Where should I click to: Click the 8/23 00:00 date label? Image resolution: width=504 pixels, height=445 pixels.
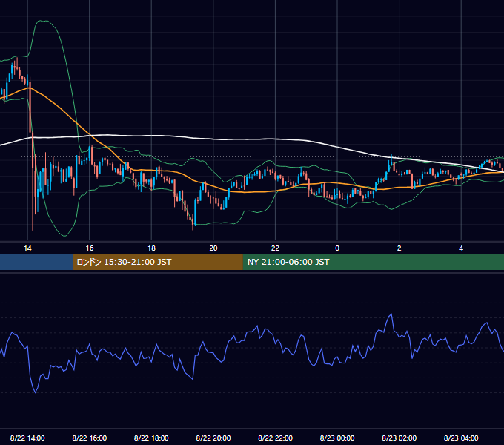coord(337,438)
